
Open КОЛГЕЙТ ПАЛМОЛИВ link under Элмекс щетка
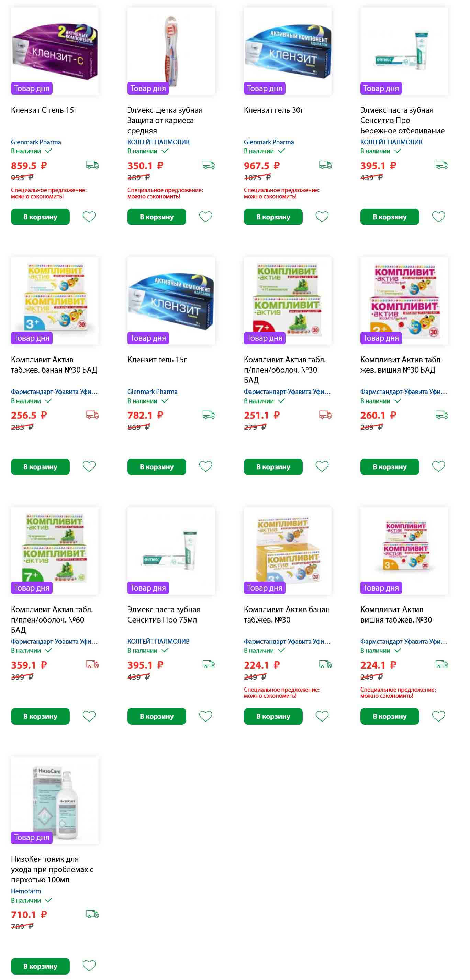click(x=158, y=142)
